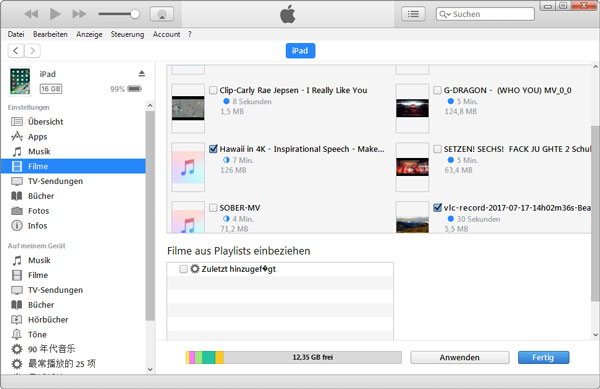Screen dimensions: 600x389
Task: Open the list view button
Action: pyautogui.click(x=413, y=14)
